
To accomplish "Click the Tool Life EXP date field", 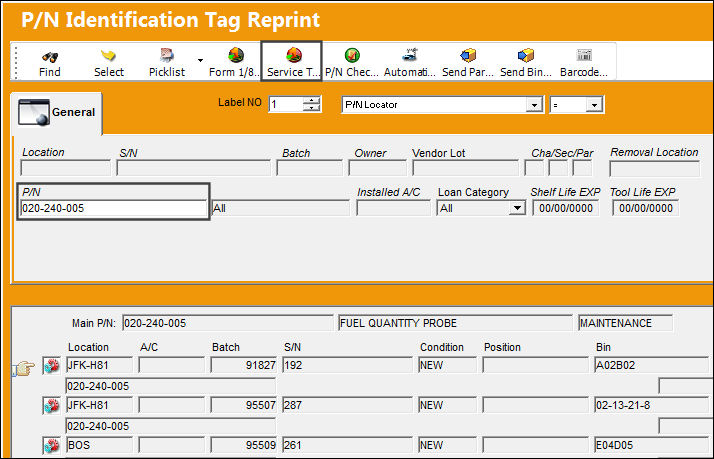I will point(645,208).
